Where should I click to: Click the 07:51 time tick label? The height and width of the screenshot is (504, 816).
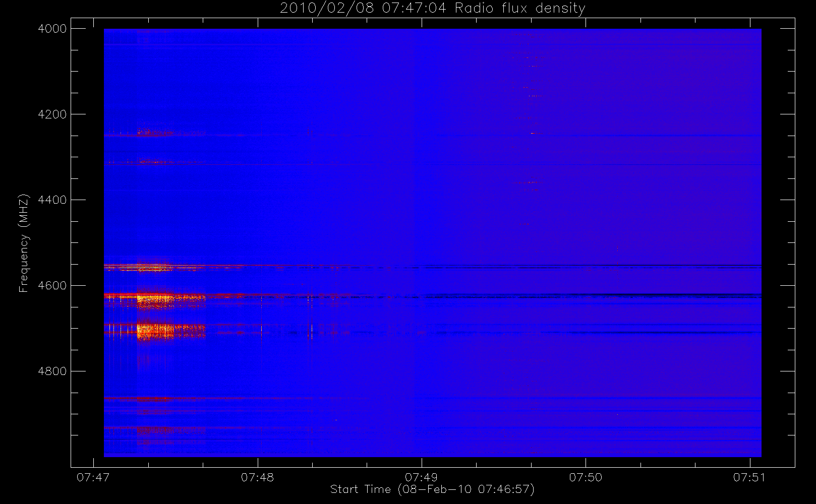pos(749,477)
